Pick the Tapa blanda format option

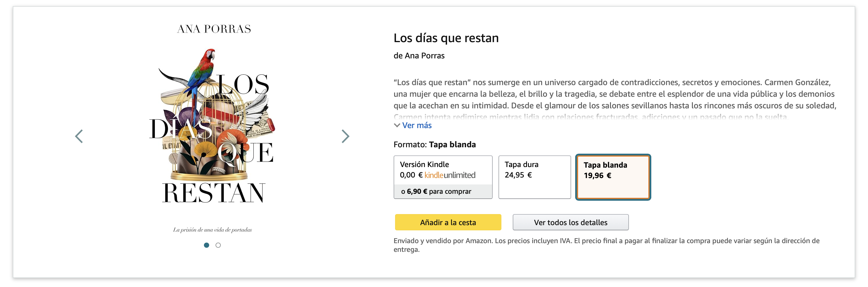[613, 177]
